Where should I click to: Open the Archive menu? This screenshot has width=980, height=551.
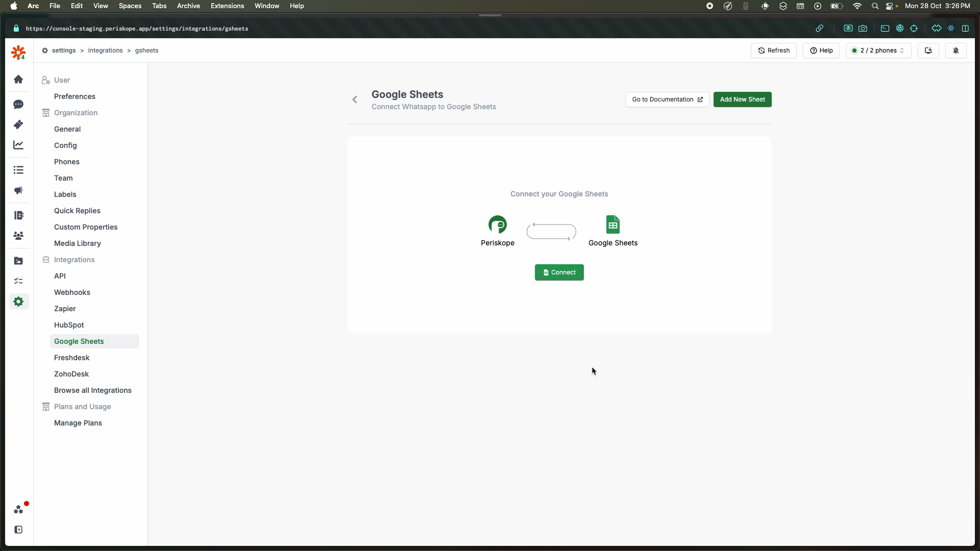coord(188,6)
